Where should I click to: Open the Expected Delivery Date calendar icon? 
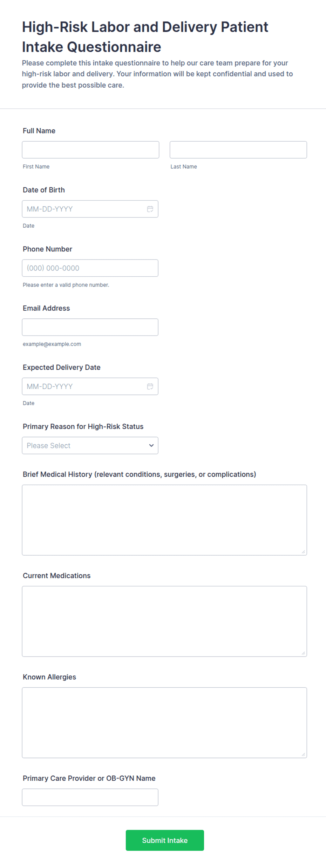(x=150, y=386)
